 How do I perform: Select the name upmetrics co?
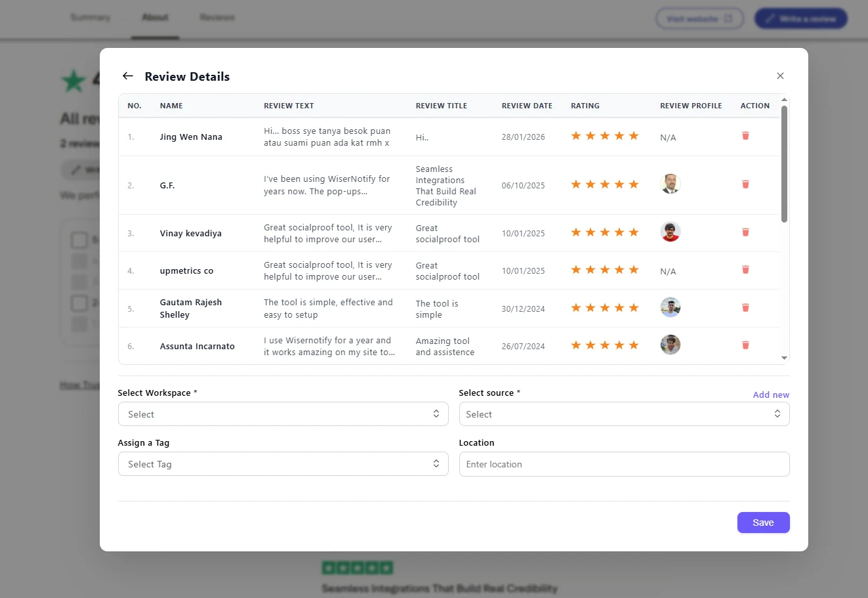tap(186, 271)
